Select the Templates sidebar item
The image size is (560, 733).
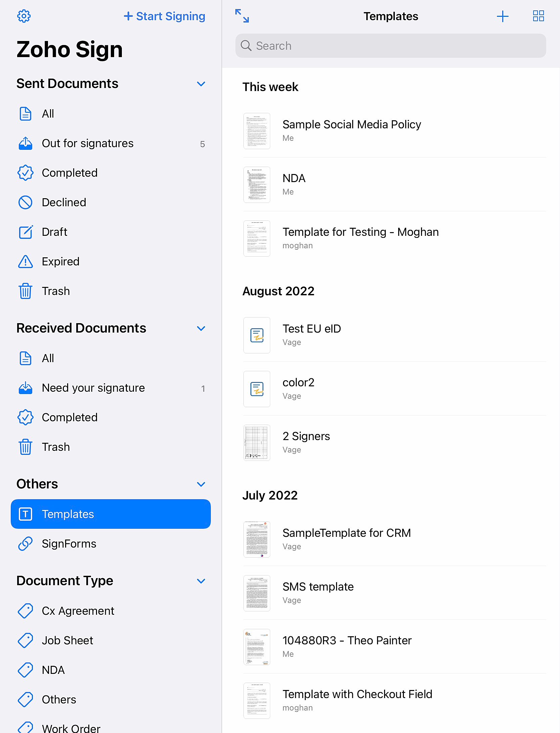pos(111,514)
